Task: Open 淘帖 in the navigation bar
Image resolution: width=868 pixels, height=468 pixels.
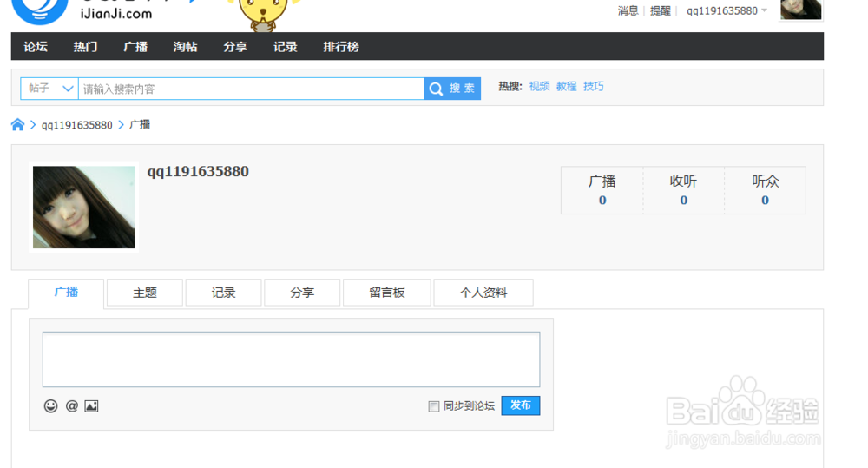Action: pyautogui.click(x=185, y=47)
